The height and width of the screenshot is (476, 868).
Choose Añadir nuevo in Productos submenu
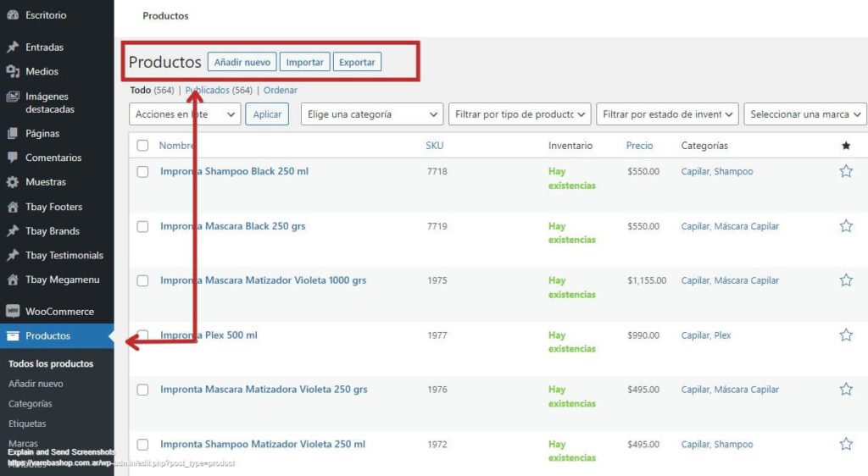click(x=36, y=384)
